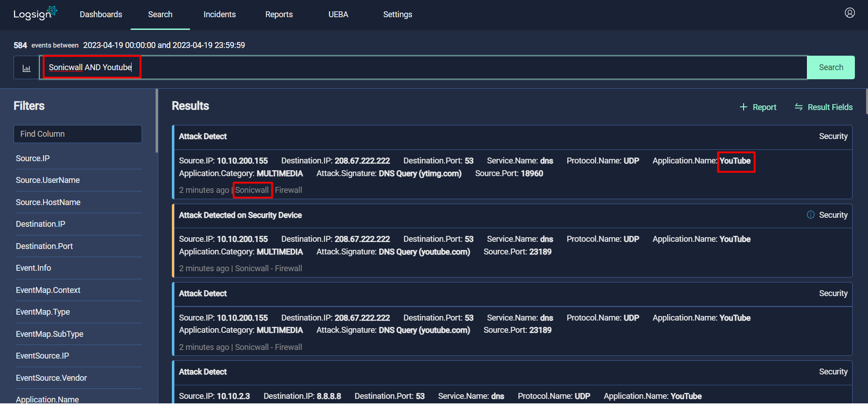Switch to the UEBA tab
This screenshot has height=407, width=868.
tap(338, 14)
